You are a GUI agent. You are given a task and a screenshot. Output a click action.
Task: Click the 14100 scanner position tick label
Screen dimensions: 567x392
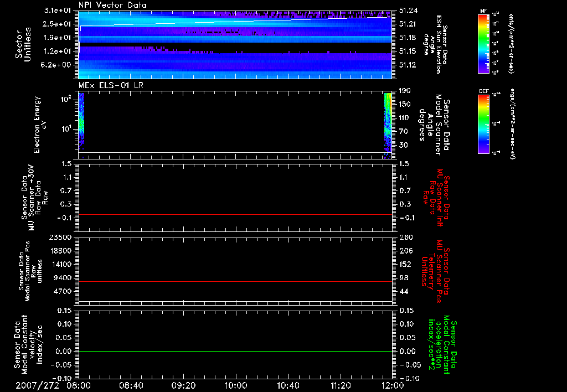tap(60, 264)
